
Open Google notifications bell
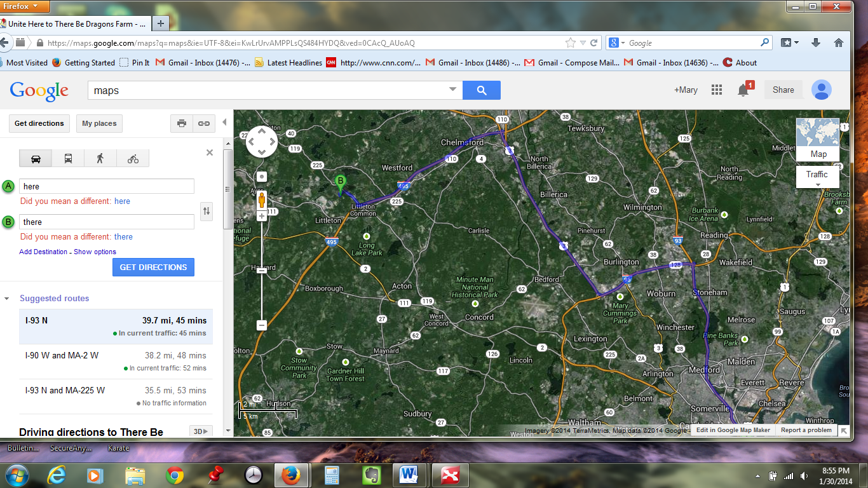tap(743, 90)
